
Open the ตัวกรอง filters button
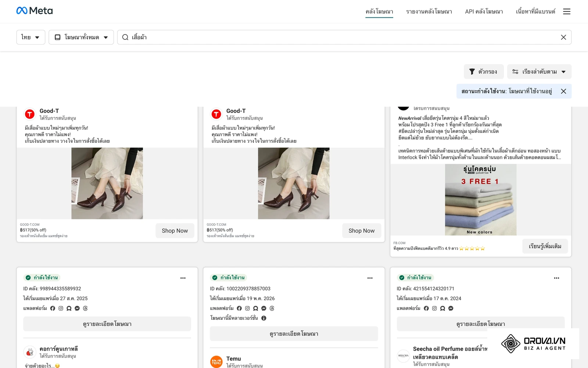coord(484,72)
